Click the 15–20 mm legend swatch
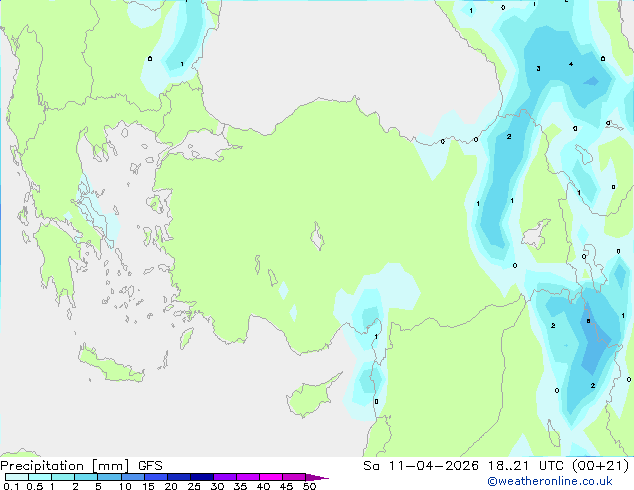This screenshot has height=490, width=634. (x=155, y=477)
